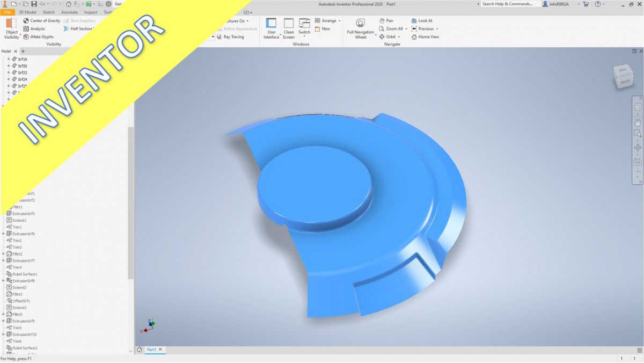Start the Pan tool in the Navigate panel
Image resolution: width=644 pixels, height=363 pixels.
click(386, 21)
